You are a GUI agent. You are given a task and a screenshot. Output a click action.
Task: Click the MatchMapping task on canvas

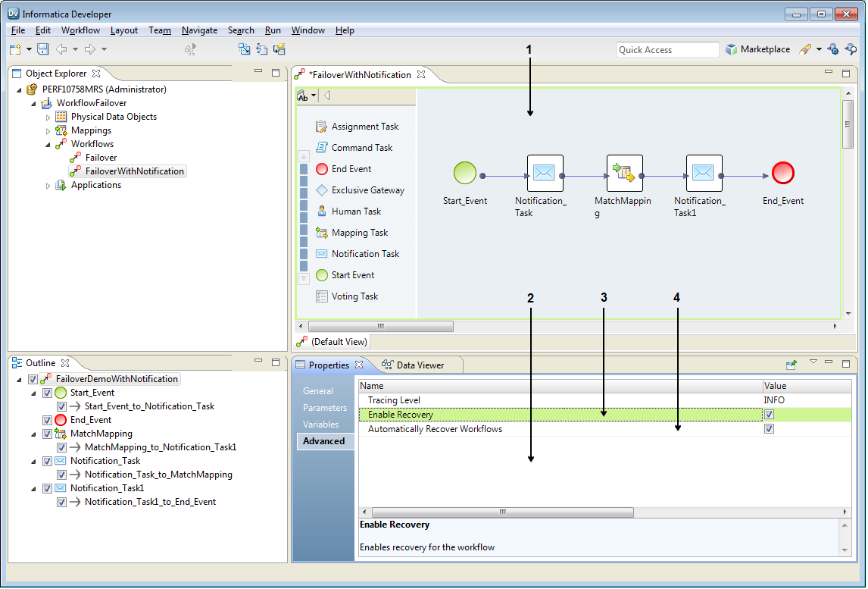pos(624,174)
